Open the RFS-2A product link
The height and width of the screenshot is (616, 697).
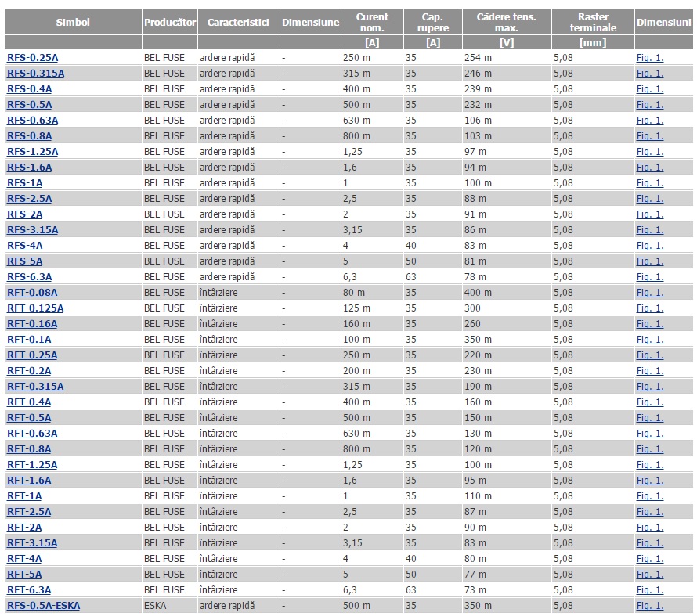pos(25,214)
